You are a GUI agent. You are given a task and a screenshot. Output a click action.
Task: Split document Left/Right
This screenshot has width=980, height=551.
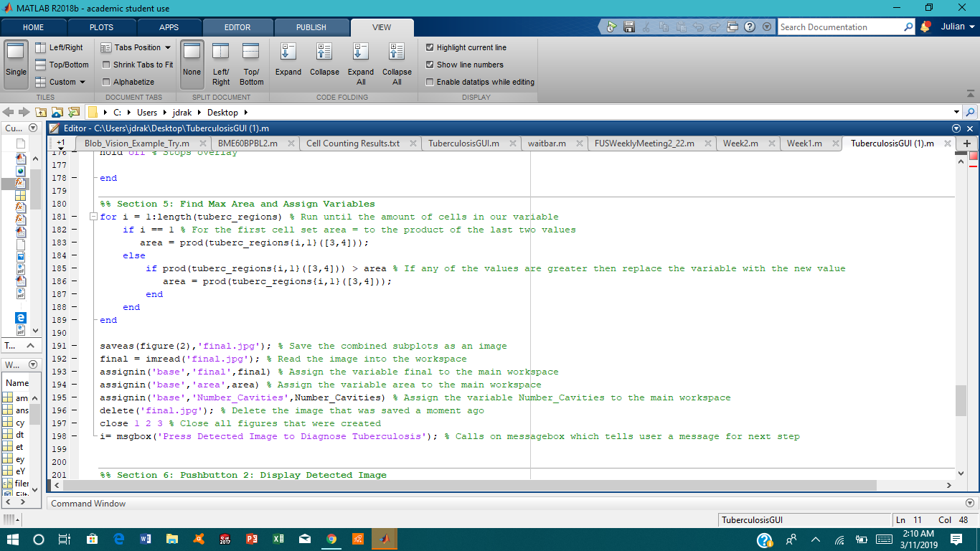(221, 64)
